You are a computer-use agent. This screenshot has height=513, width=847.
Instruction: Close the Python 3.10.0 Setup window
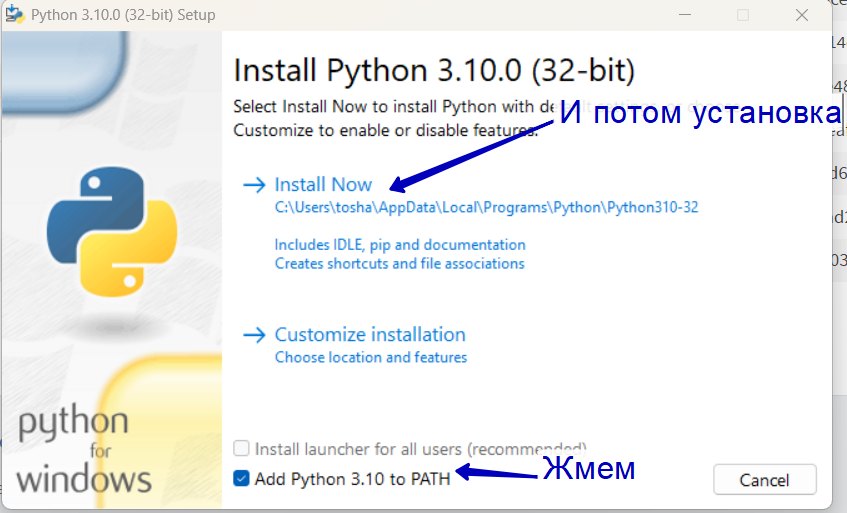click(x=802, y=15)
